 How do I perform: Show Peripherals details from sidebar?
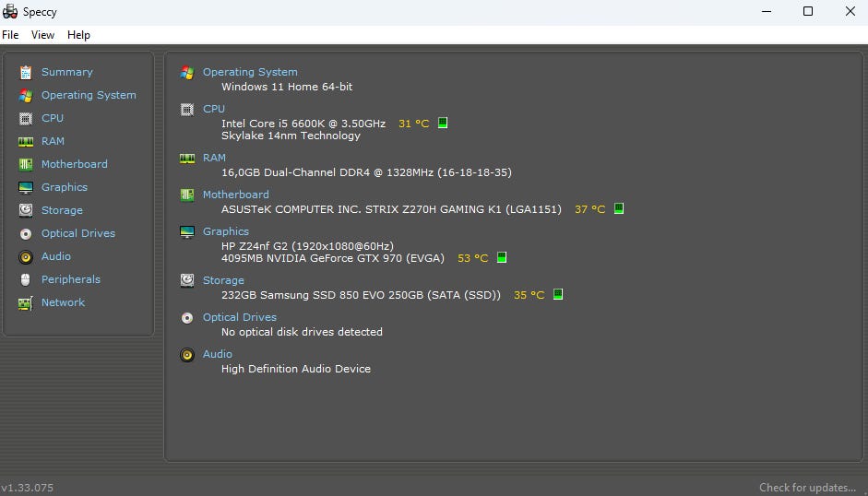click(71, 279)
